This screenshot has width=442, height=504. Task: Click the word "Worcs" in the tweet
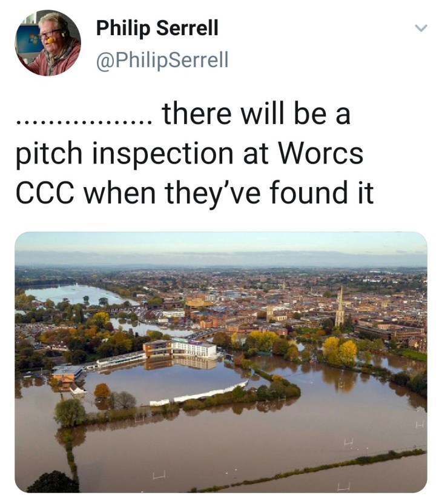tap(321, 154)
